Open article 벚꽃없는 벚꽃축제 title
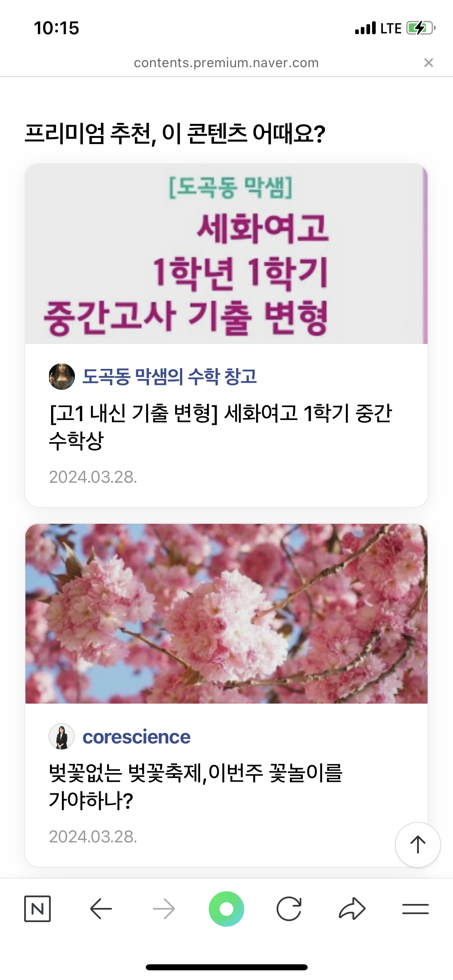This screenshot has width=453, height=980. click(196, 786)
